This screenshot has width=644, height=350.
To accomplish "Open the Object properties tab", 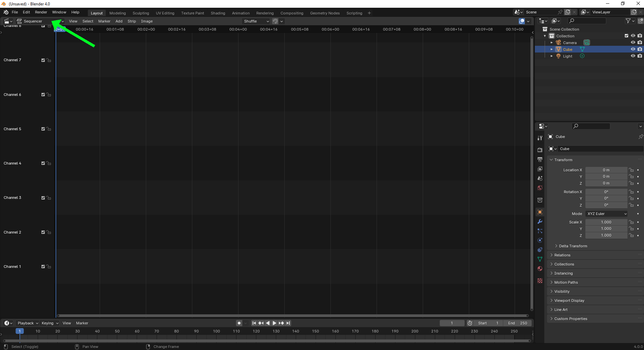I will point(540,212).
